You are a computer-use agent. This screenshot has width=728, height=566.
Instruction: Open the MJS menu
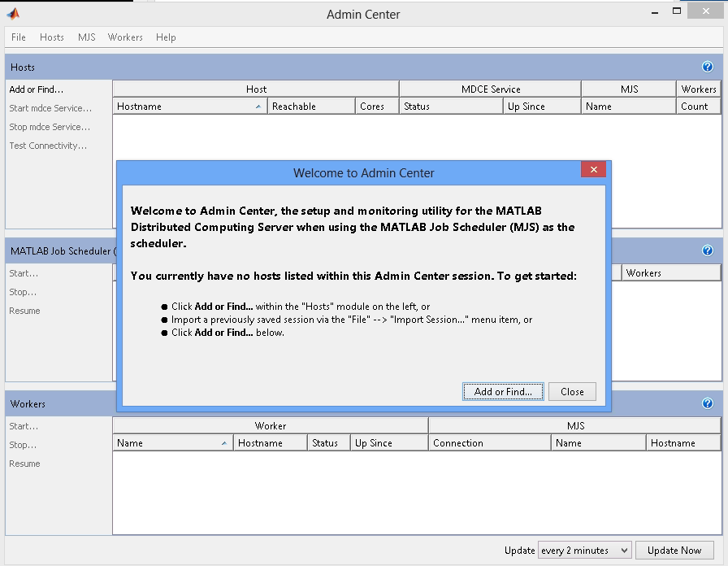coord(86,37)
